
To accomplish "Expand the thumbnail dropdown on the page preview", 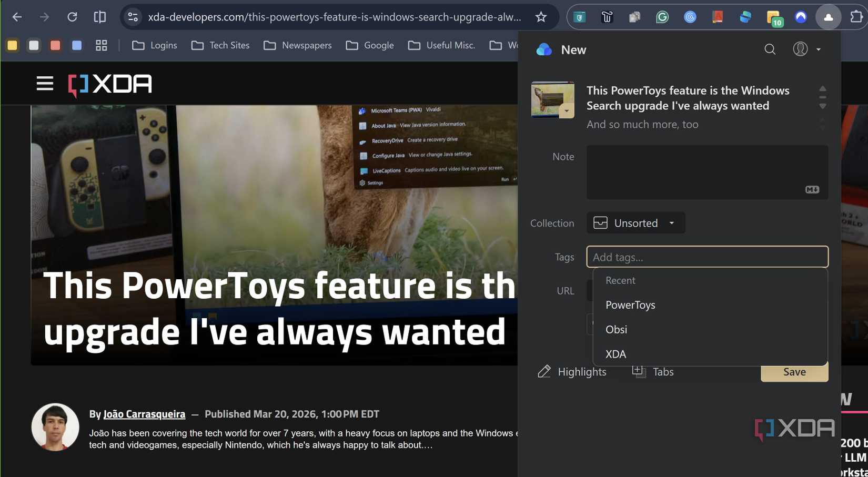I will point(567,111).
